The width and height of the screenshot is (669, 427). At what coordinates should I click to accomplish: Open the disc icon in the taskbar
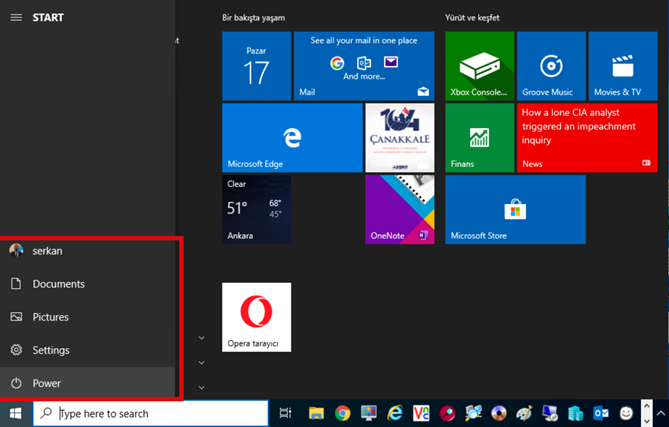coord(498,413)
